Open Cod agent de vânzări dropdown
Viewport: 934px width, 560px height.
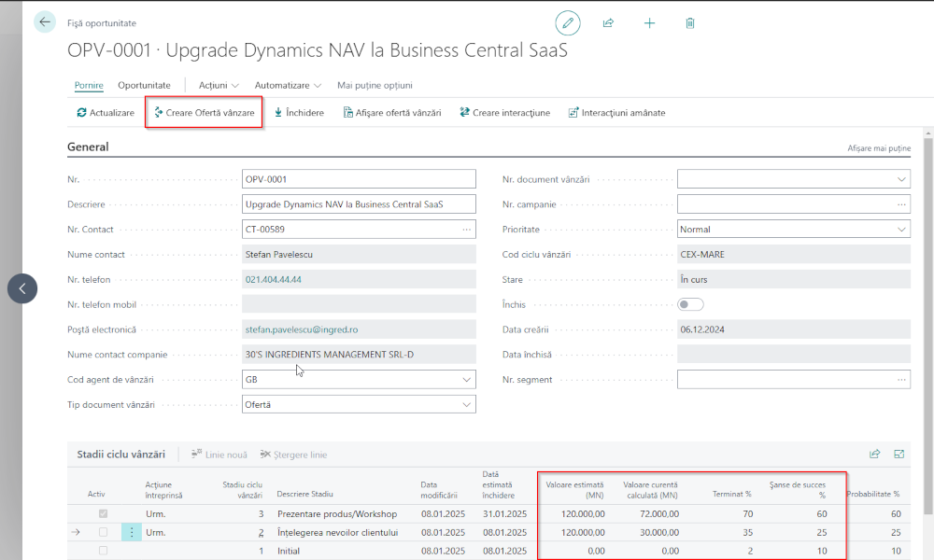pyautogui.click(x=466, y=379)
